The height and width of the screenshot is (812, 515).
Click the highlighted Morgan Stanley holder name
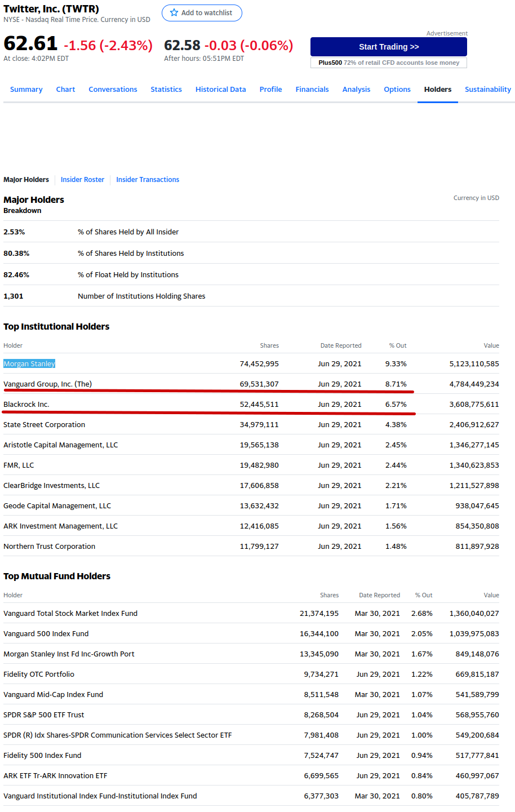tap(29, 364)
